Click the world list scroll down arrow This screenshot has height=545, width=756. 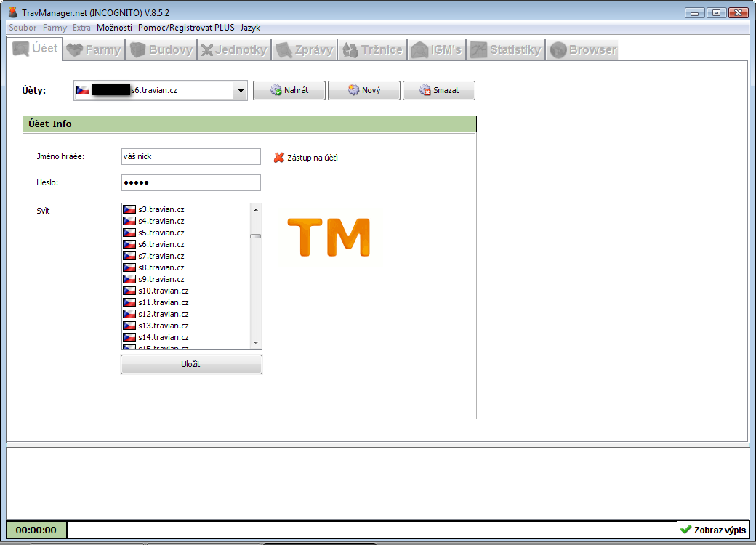pos(256,342)
